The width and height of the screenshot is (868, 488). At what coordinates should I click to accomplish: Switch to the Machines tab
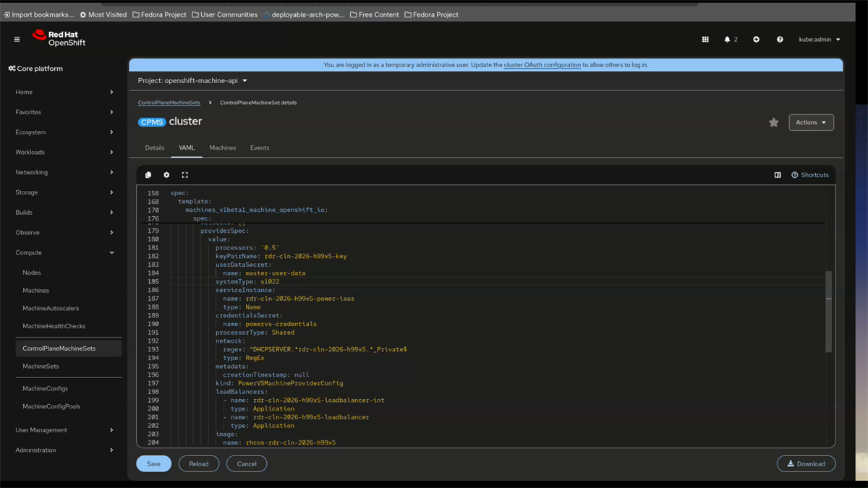tap(223, 147)
